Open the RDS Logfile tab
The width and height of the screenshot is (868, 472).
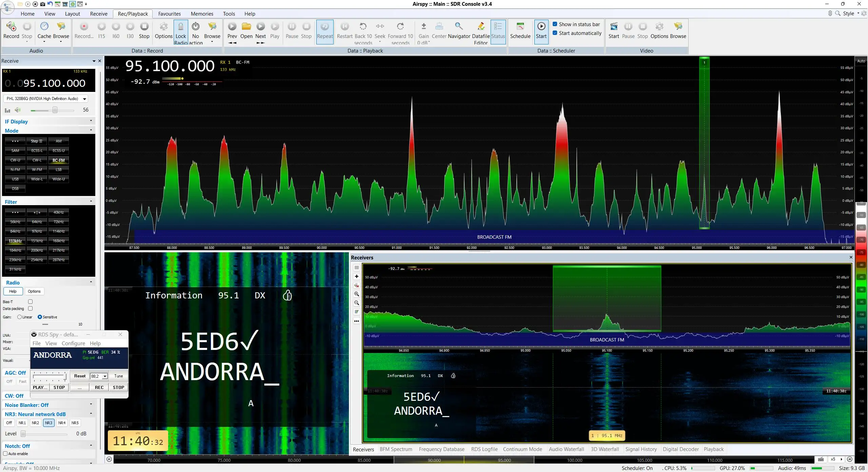[484, 449]
